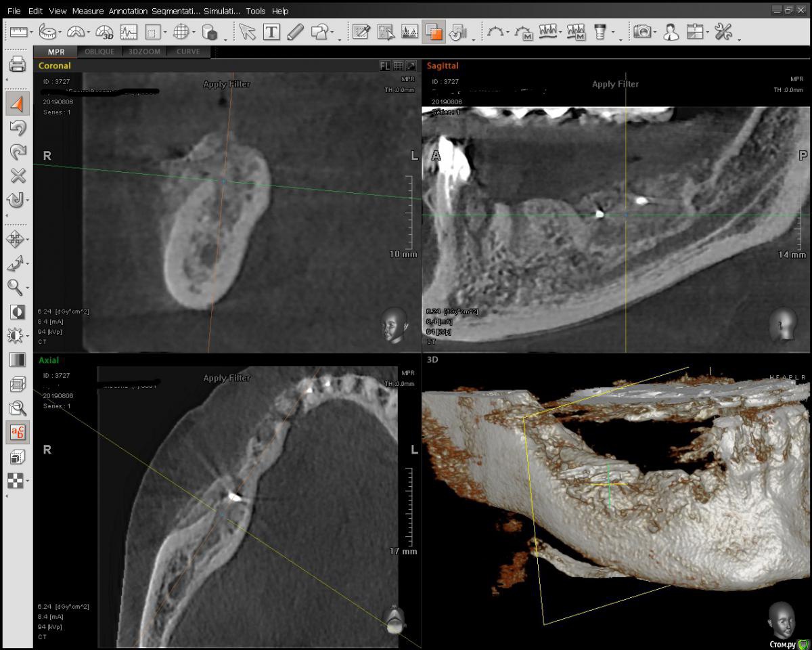Activate the text annotation tool
The width and height of the screenshot is (812, 650).
(x=271, y=32)
